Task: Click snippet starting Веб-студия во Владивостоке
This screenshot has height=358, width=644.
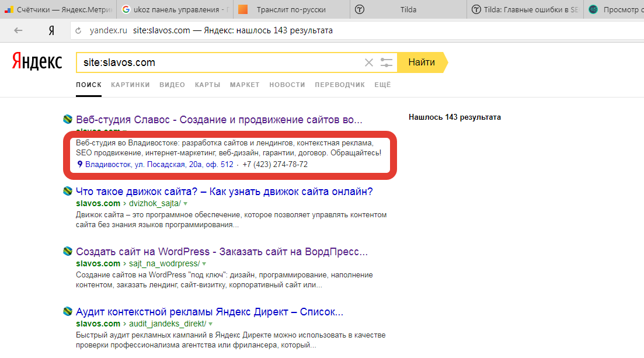Action: [x=228, y=148]
